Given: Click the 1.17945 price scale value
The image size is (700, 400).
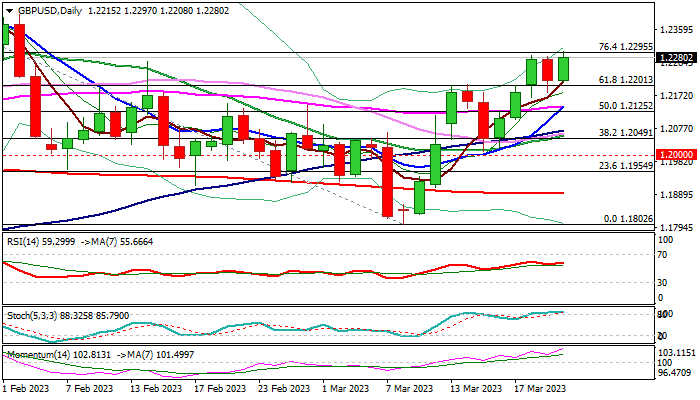Looking at the screenshot, I should pos(677,228).
